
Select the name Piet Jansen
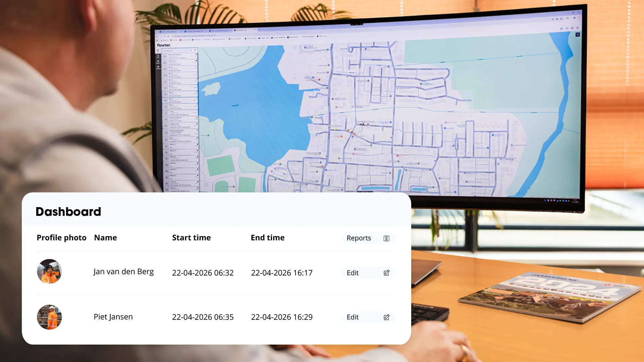[x=113, y=317]
